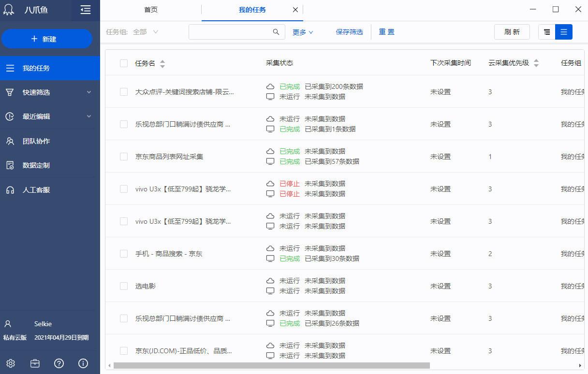Click 2021年04月29日到期 expiry text
Image resolution: width=588 pixels, height=374 pixels.
tap(61, 338)
